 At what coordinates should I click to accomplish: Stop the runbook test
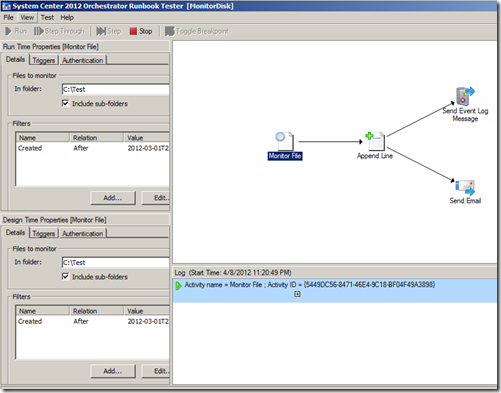(141, 31)
